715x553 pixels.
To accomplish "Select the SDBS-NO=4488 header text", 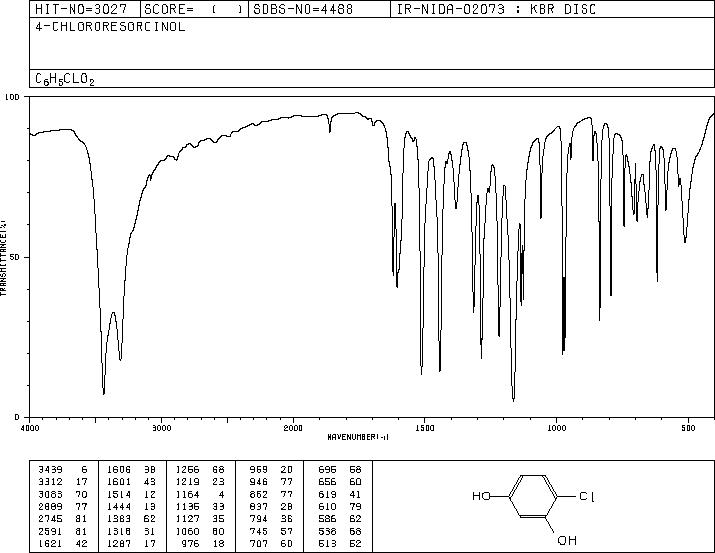I will 303,9.
